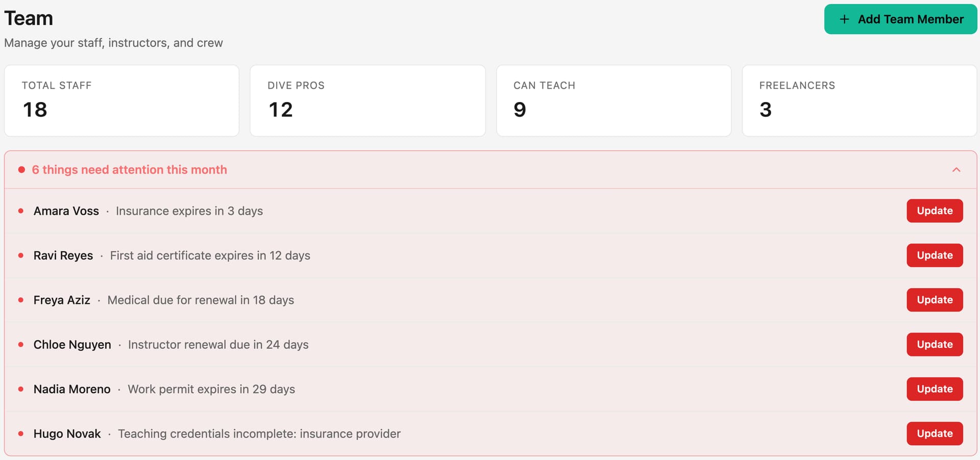Click Update for Amara Voss insurance
980x460 pixels.
935,211
